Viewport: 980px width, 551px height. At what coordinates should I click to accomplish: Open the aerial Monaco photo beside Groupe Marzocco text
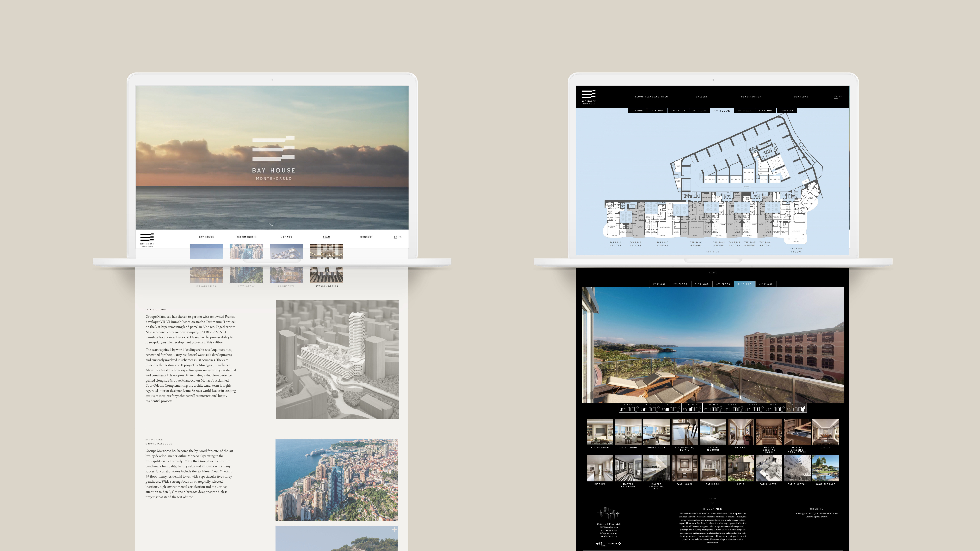click(337, 479)
